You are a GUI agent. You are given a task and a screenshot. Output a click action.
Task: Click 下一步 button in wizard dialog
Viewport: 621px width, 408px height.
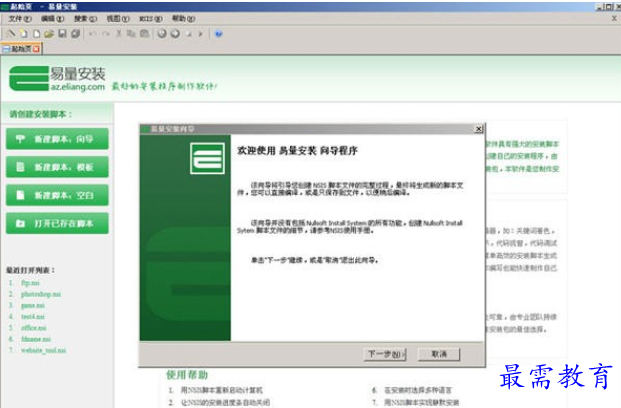(385, 354)
